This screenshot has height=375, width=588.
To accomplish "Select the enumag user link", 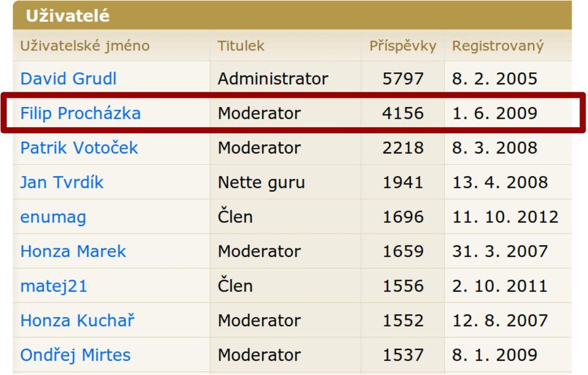I will pos(53,217).
